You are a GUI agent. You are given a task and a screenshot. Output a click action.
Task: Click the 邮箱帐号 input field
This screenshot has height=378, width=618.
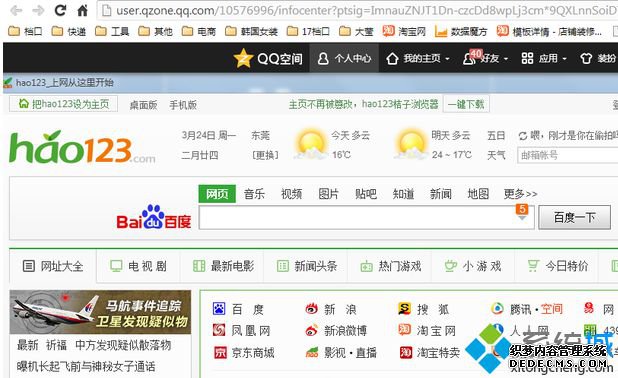568,155
